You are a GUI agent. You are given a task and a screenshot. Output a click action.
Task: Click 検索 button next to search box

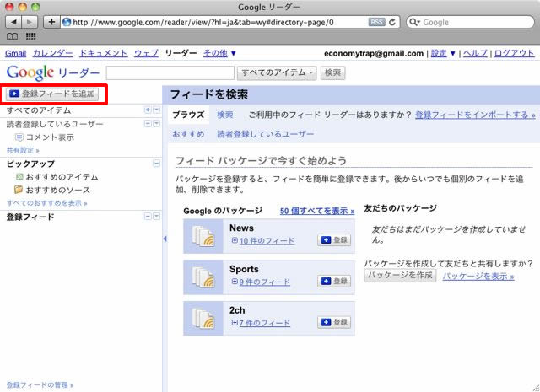pos(332,73)
